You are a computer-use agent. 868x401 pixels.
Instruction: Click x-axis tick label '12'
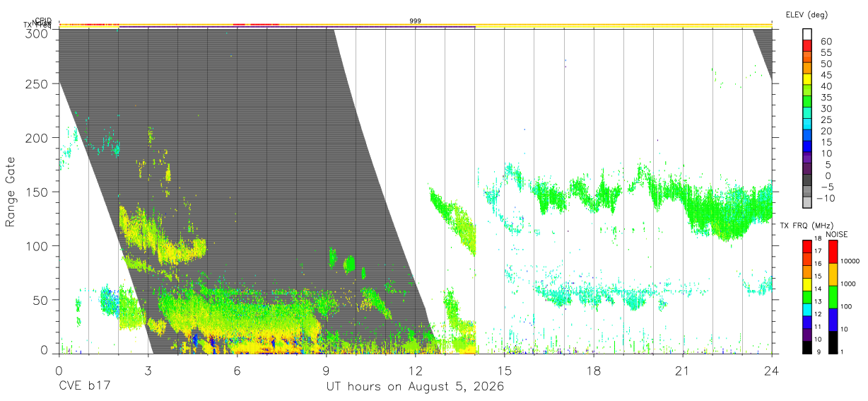tap(415, 371)
